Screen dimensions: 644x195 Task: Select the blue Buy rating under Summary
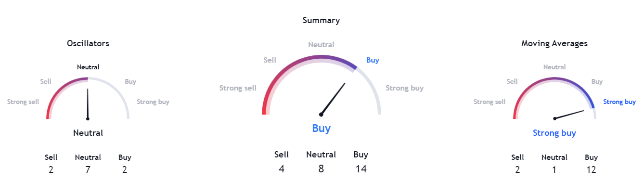tap(322, 129)
